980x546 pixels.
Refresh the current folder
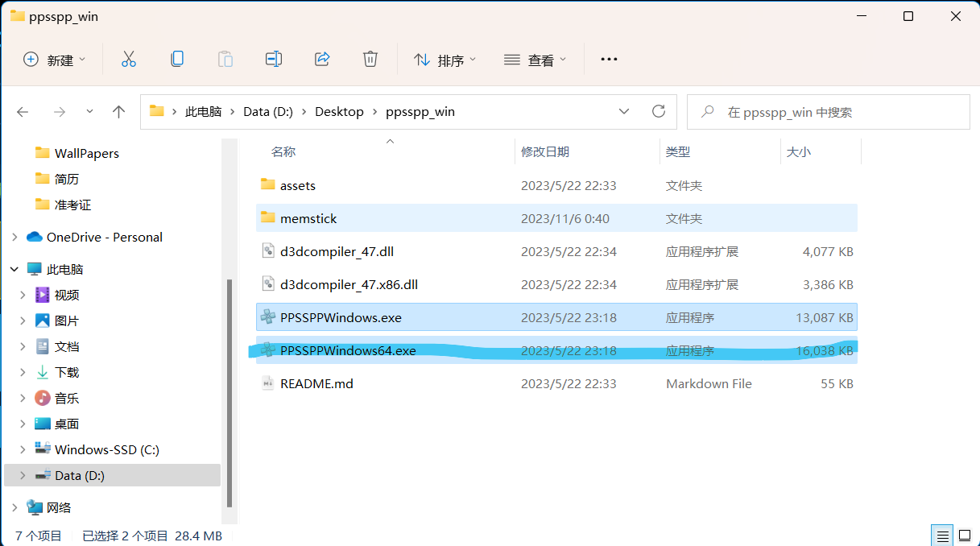coord(659,111)
